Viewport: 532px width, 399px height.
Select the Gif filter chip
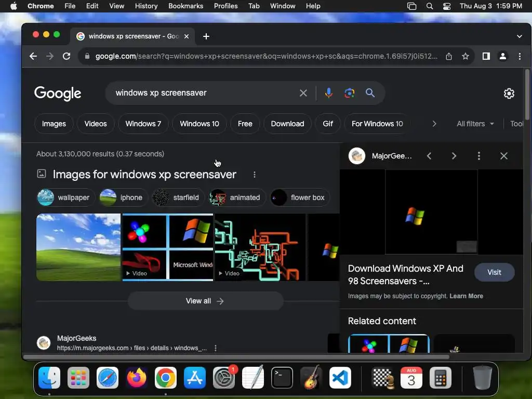point(328,124)
